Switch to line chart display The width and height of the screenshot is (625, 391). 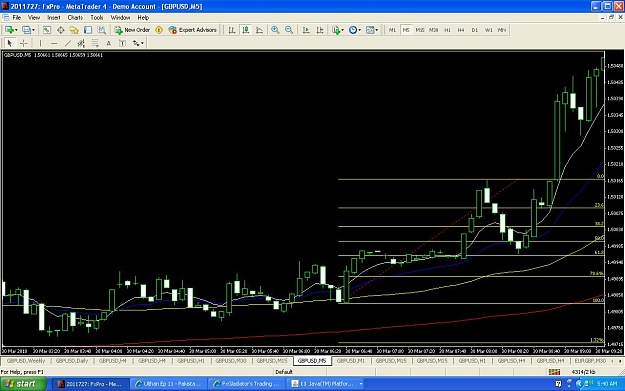pyautogui.click(x=259, y=30)
